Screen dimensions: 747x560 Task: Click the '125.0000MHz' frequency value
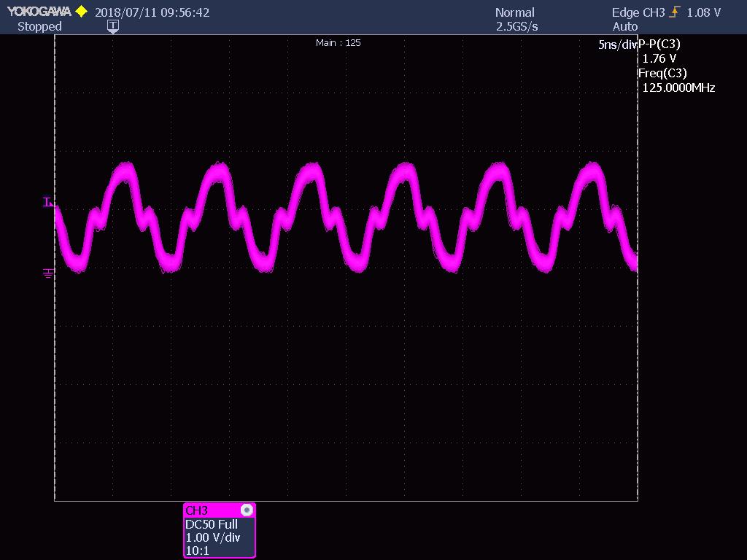click(x=679, y=87)
